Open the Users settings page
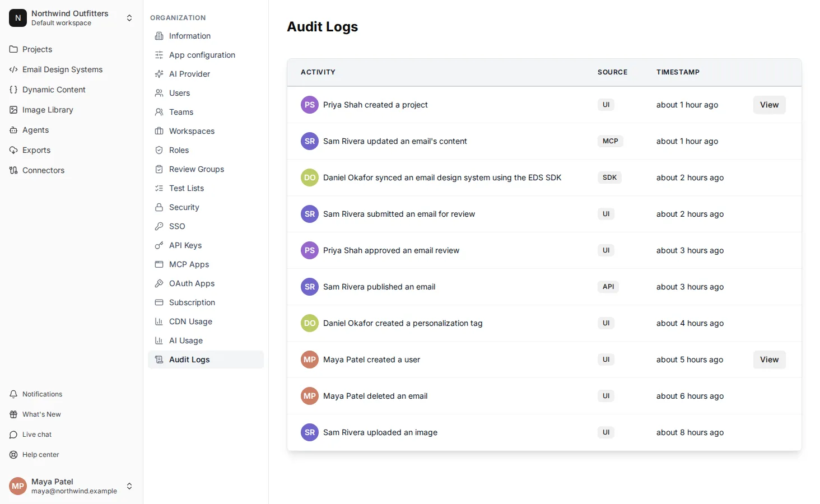 206,93
